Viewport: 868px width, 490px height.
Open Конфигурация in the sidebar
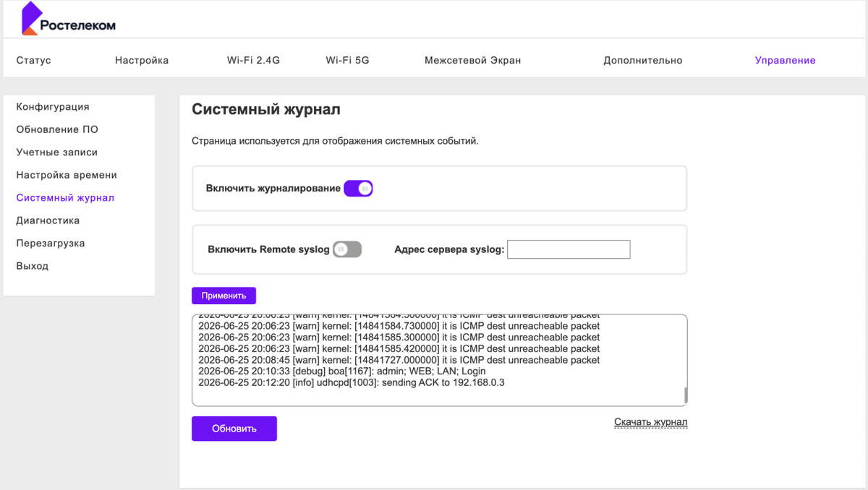[53, 107]
